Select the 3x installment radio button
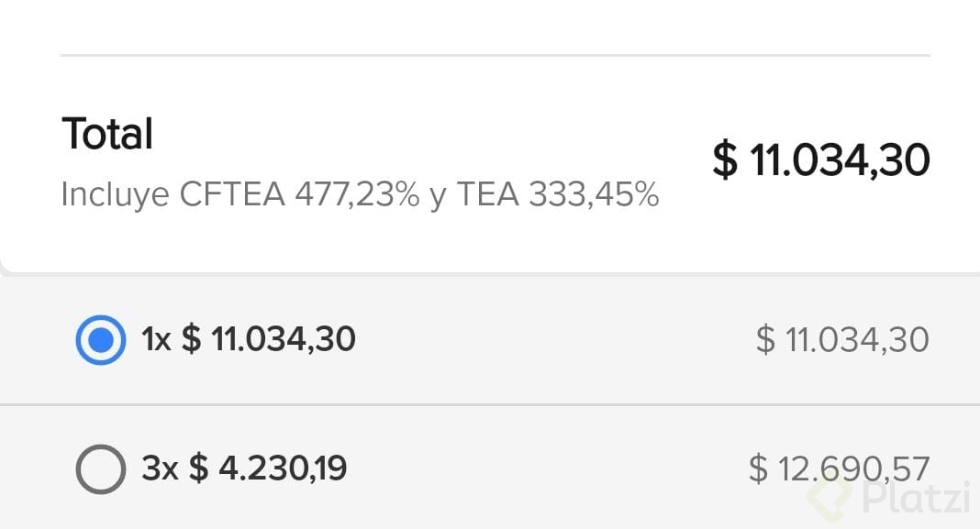 click(x=100, y=469)
